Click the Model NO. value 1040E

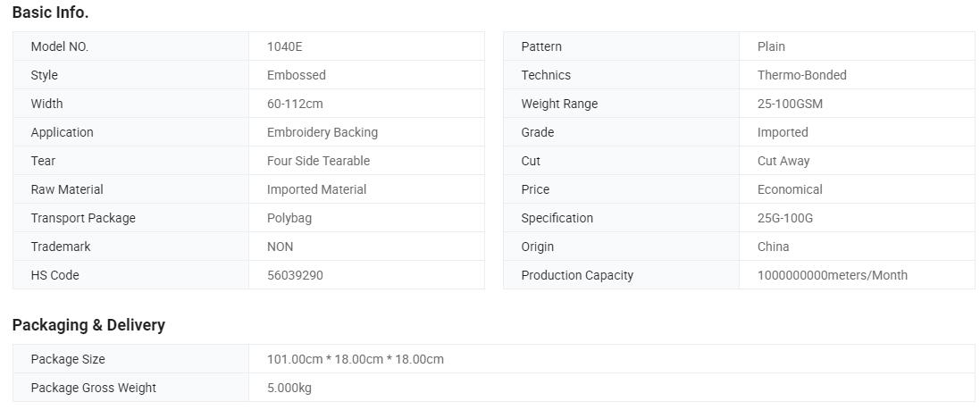click(284, 46)
